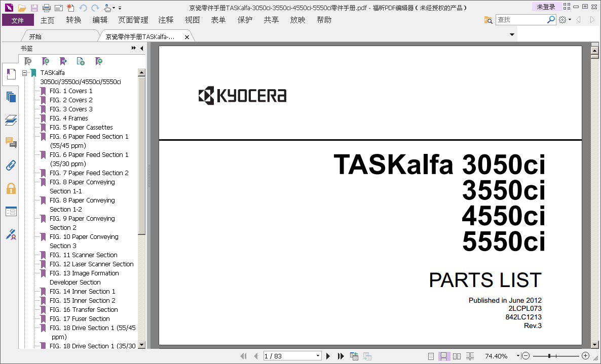
Task: Print the document with the printer icon
Action: point(47,8)
